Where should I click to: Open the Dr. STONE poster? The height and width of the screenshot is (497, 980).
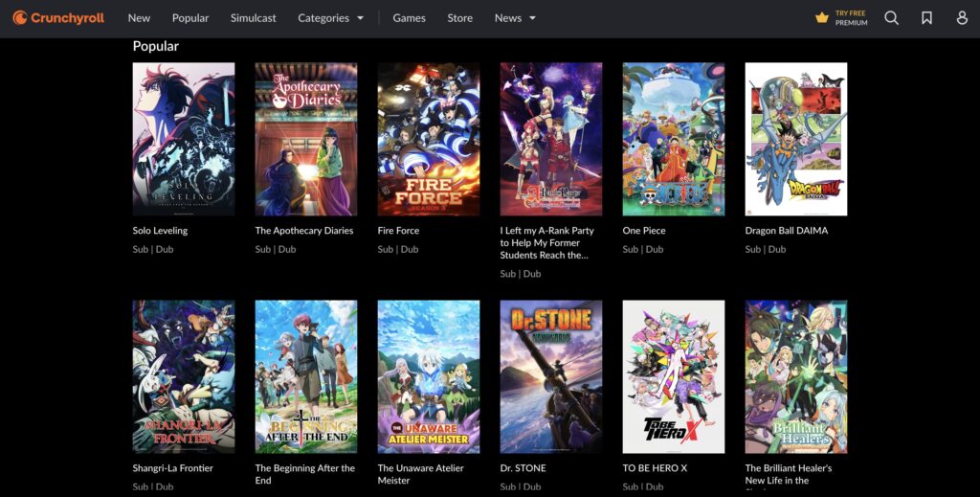(x=551, y=376)
